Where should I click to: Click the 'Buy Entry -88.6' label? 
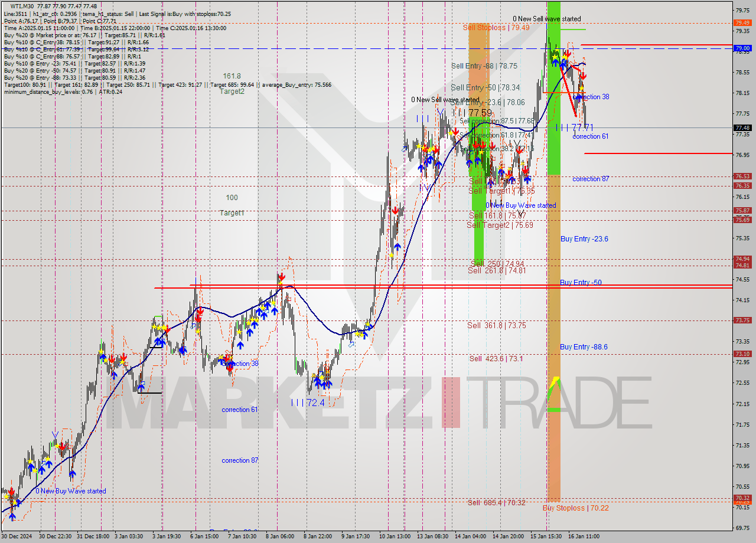(x=584, y=347)
